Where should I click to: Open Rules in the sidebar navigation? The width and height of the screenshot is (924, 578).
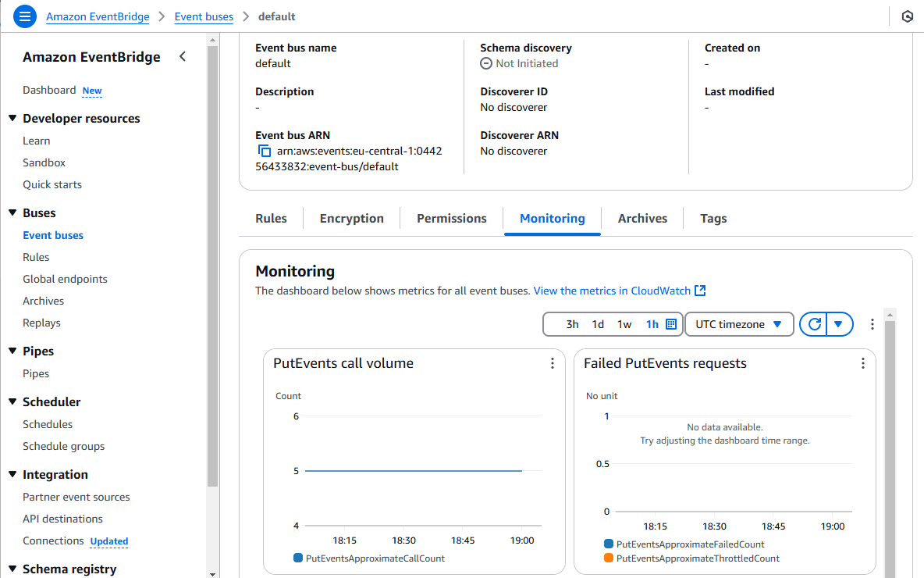(36, 257)
